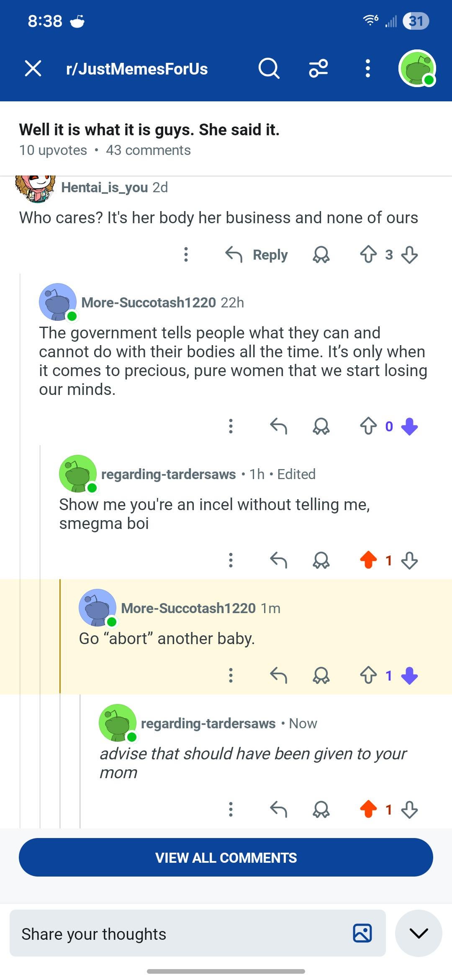452x980 pixels.
Task: Toggle downvote on 'The government tells people' comment
Action: click(x=409, y=426)
